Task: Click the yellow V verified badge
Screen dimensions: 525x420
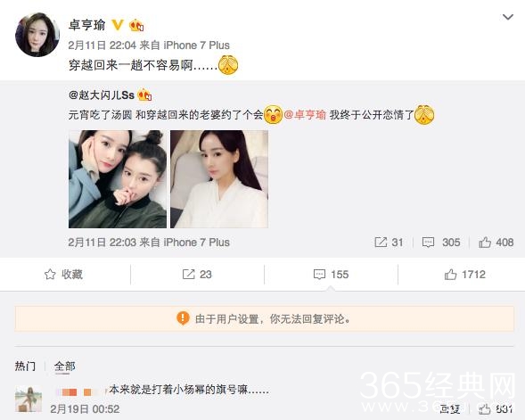Action: (117, 25)
